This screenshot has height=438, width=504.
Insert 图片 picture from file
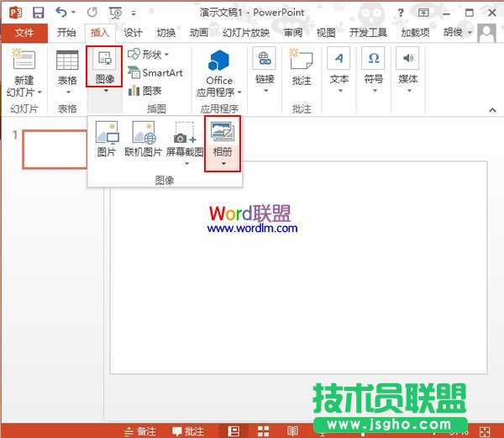click(107, 139)
